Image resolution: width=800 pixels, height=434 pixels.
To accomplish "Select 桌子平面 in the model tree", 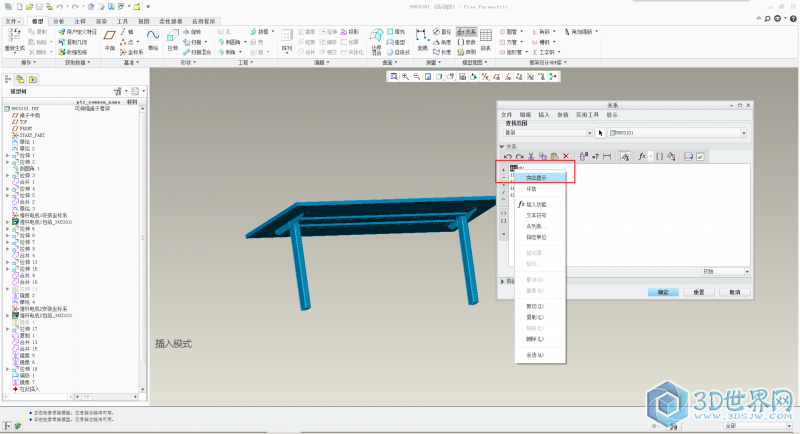I will pyautogui.click(x=31, y=114).
